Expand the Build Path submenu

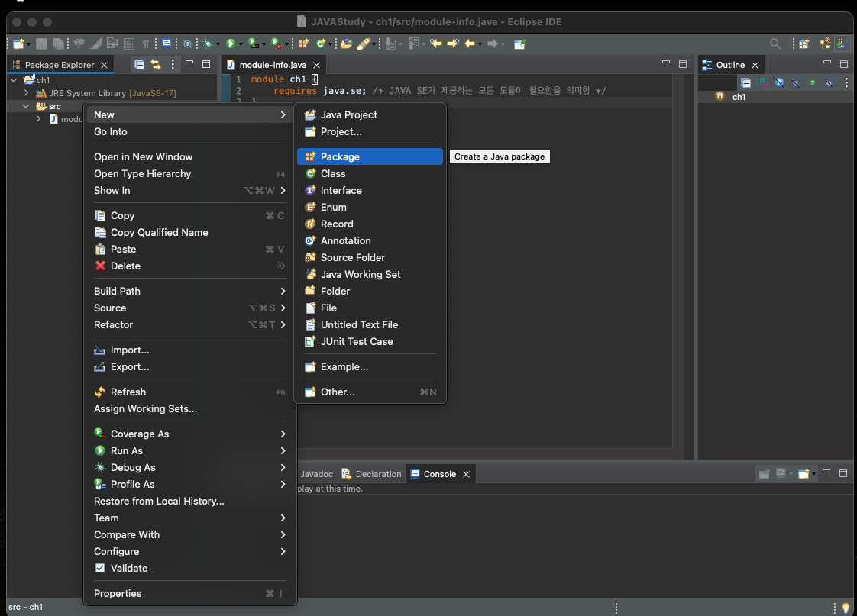(189, 291)
